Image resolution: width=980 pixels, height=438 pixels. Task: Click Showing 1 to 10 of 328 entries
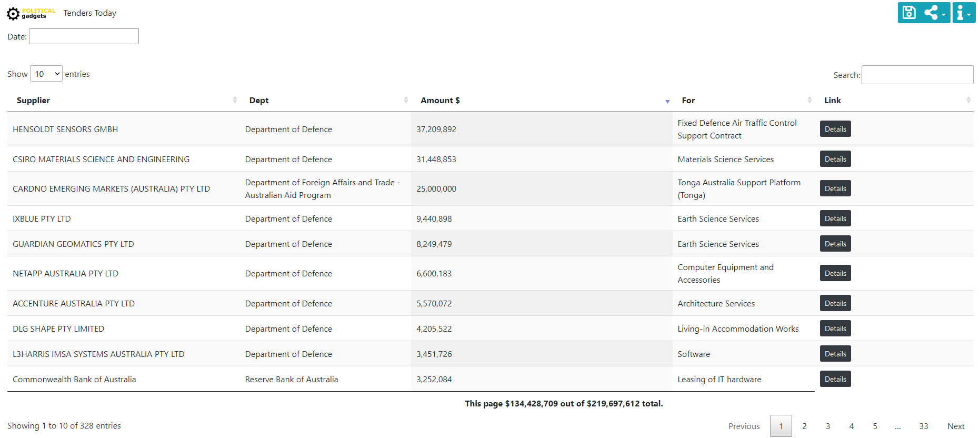pos(64,425)
